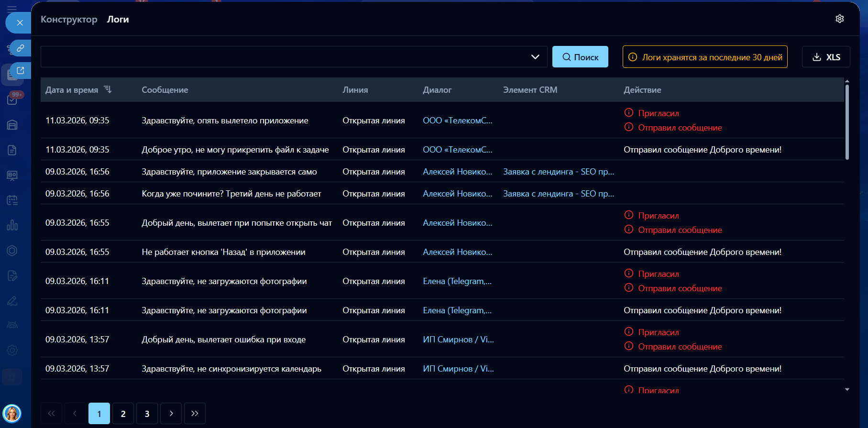Go to page 2 of the logs
This screenshot has height=428, width=868.
click(123, 413)
